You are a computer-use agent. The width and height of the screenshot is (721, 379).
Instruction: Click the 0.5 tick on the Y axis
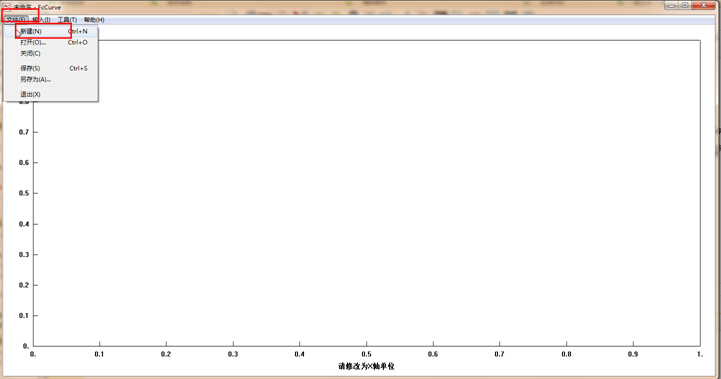click(23, 193)
